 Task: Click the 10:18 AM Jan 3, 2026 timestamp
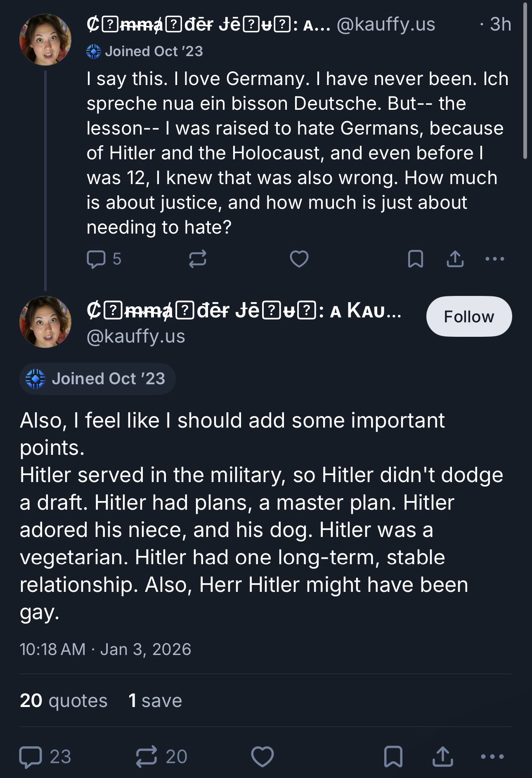point(105,649)
